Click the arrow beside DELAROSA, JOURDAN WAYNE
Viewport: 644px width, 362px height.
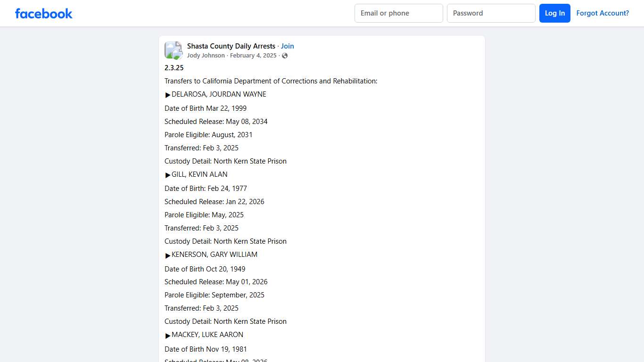tap(167, 94)
